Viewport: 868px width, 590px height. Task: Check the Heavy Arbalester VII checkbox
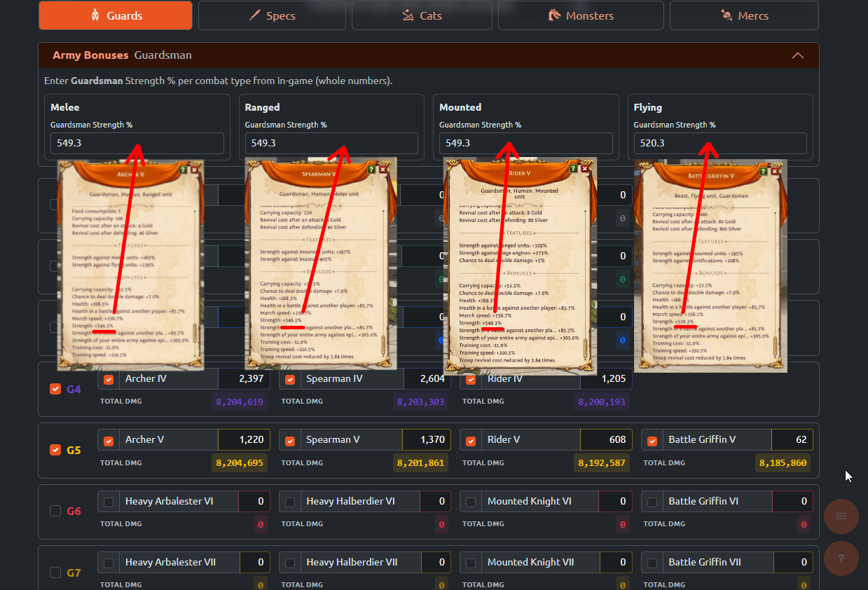(x=109, y=563)
